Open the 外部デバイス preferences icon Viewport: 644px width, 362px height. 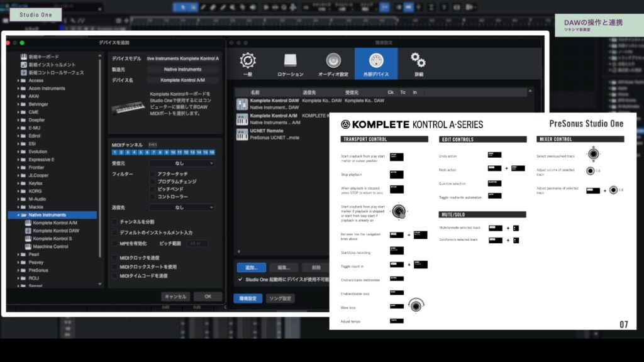376,63
